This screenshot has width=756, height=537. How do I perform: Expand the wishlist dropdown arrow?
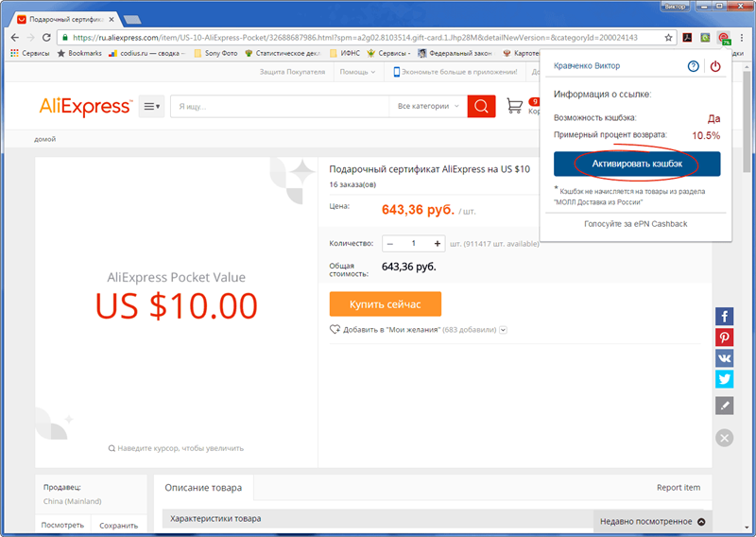504,330
